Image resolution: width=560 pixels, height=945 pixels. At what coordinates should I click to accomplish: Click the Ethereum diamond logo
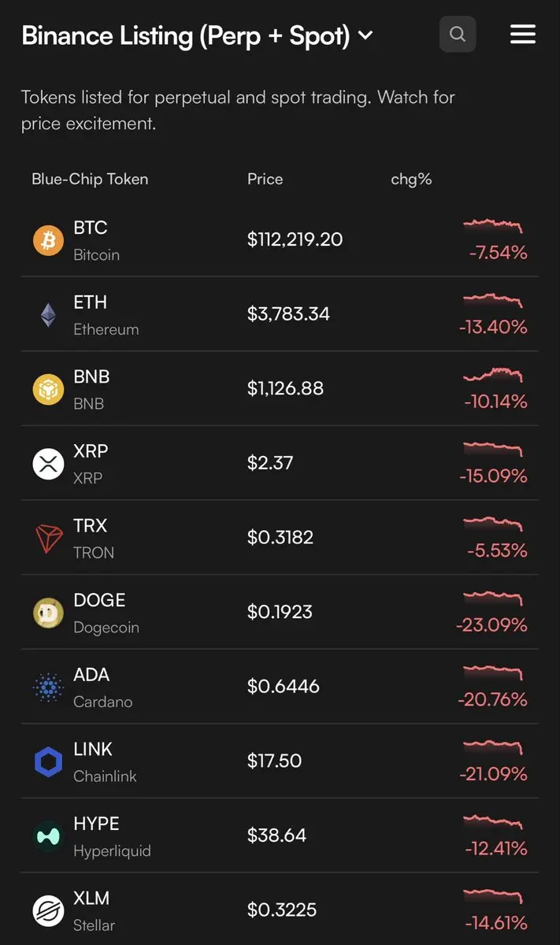(48, 315)
